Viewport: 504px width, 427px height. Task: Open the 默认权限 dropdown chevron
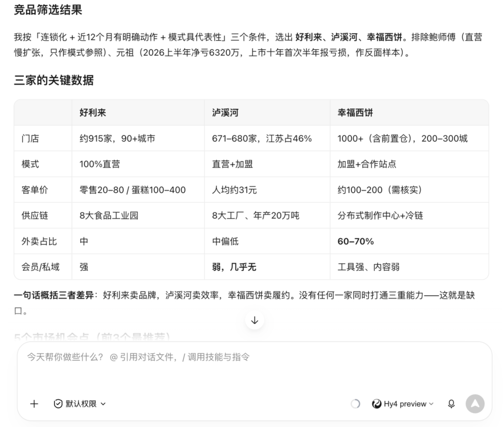pos(103,404)
